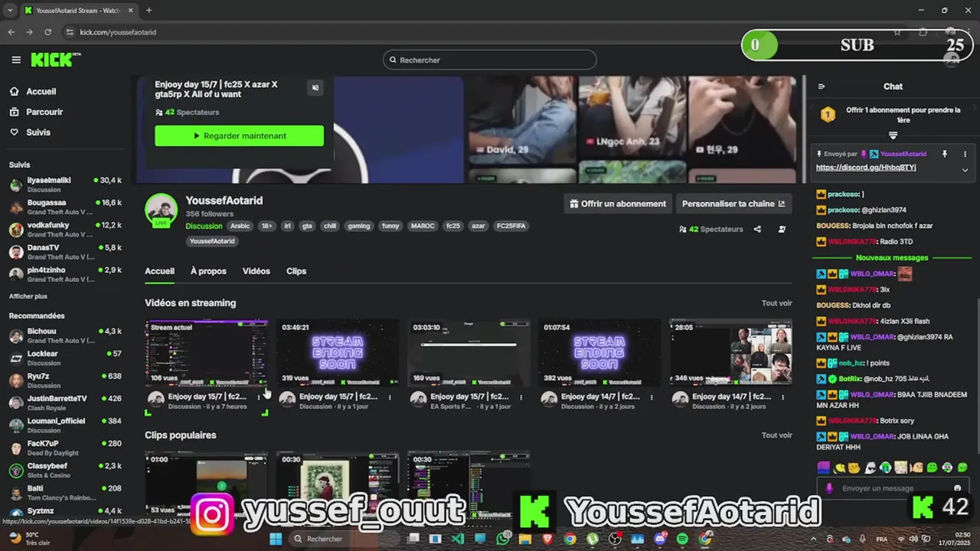Image resolution: width=980 pixels, height=551 pixels.
Task: Open the Stream actuel video thumbnail
Action: [207, 353]
